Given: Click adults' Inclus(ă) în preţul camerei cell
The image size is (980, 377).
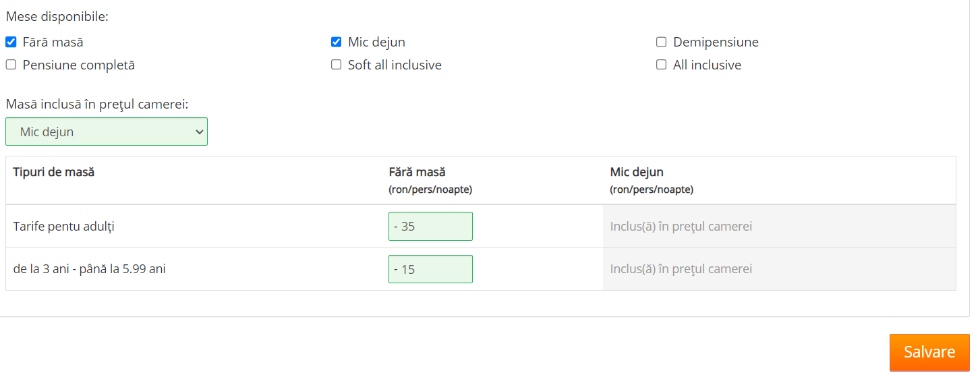Looking at the screenshot, I should (681, 226).
